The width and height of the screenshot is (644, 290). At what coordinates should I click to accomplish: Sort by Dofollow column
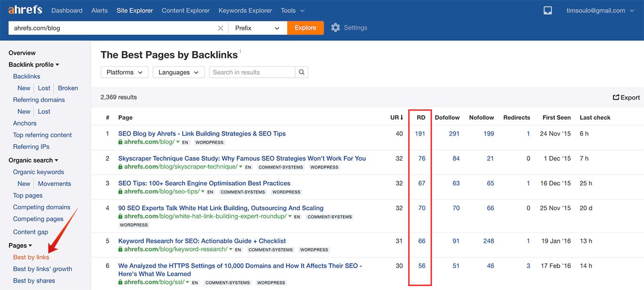point(447,117)
